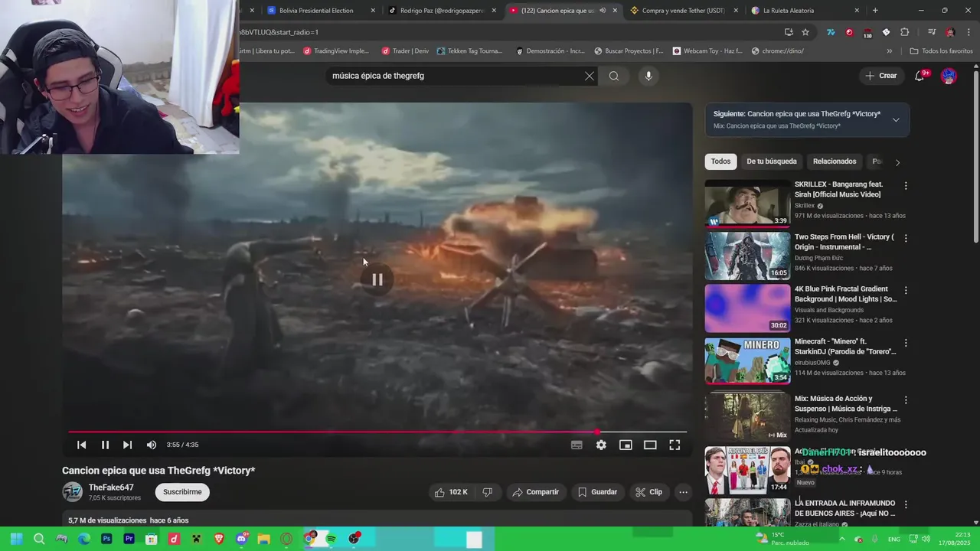Screen dimensions: 980x551
Task: Select the Relacionados chip
Action: [835, 161]
